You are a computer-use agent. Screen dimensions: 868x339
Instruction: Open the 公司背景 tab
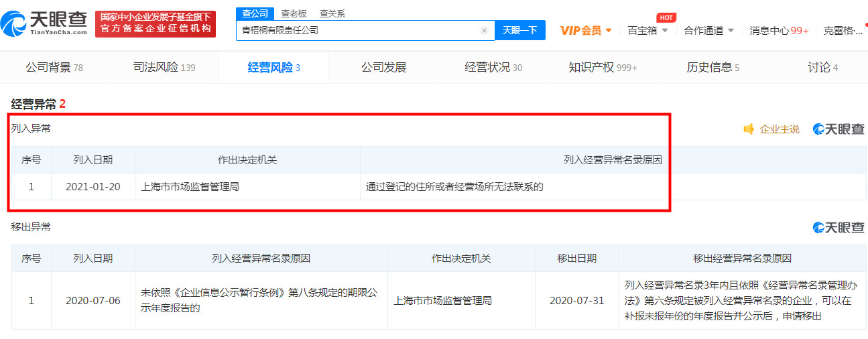coord(54,67)
